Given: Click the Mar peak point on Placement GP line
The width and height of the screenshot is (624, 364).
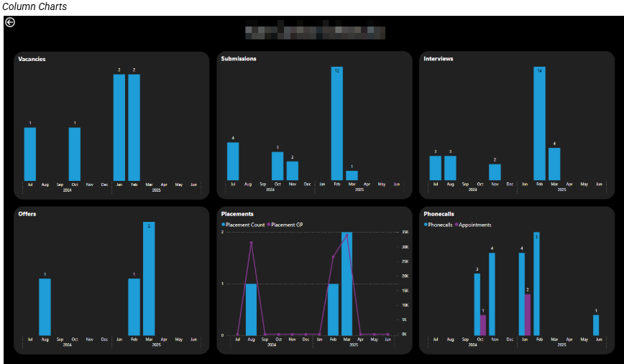Looking at the screenshot, I should click(347, 235).
